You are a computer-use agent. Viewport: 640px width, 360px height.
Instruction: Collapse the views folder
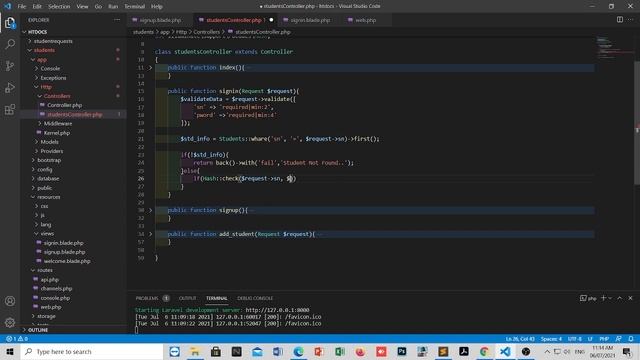click(x=47, y=233)
